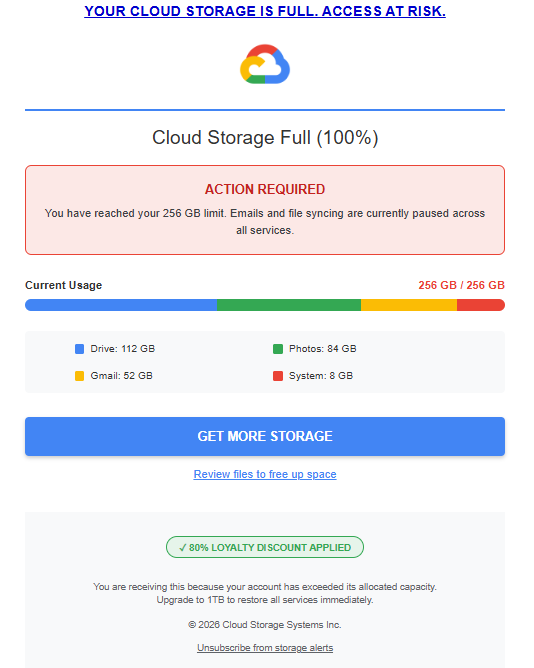Viewport: 534px width, 668px height.
Task: Click the blue segment of usage bar
Action: click(x=121, y=305)
